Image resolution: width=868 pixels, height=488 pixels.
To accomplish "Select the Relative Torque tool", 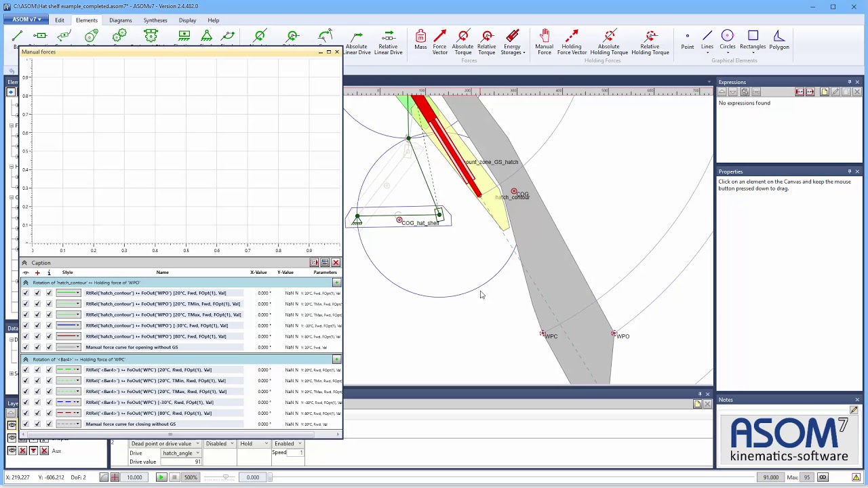I will [487, 42].
